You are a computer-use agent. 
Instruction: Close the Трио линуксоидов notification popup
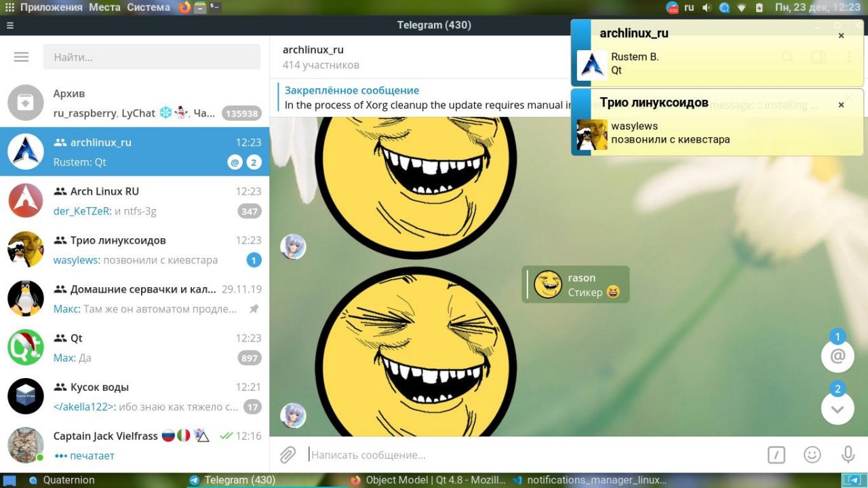[x=841, y=105]
